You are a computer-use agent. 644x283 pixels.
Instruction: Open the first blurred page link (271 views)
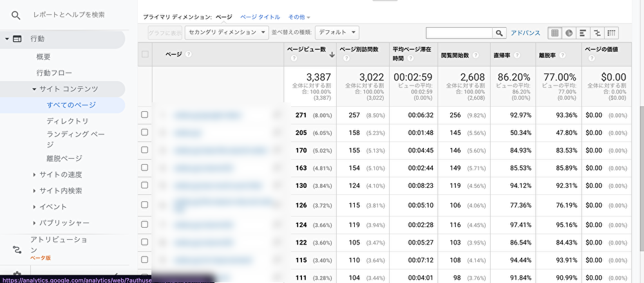207,115
